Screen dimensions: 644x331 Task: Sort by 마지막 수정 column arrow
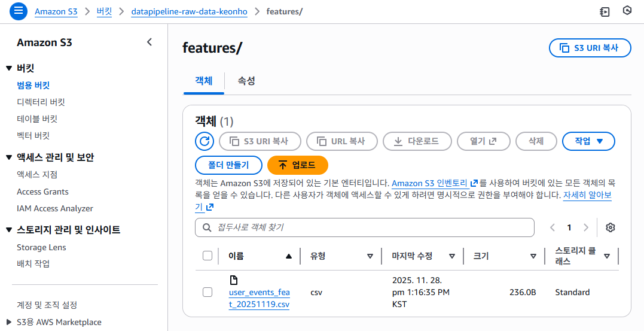pyautogui.click(x=452, y=256)
